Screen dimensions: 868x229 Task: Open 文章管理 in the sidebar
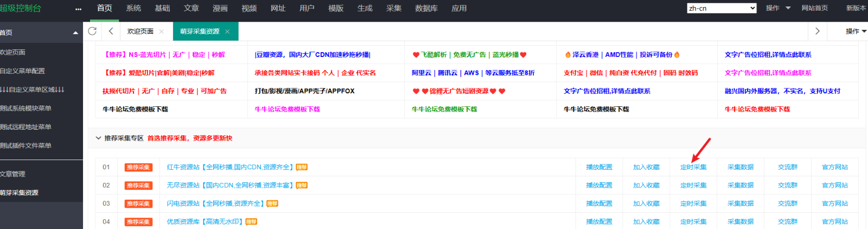click(x=12, y=174)
